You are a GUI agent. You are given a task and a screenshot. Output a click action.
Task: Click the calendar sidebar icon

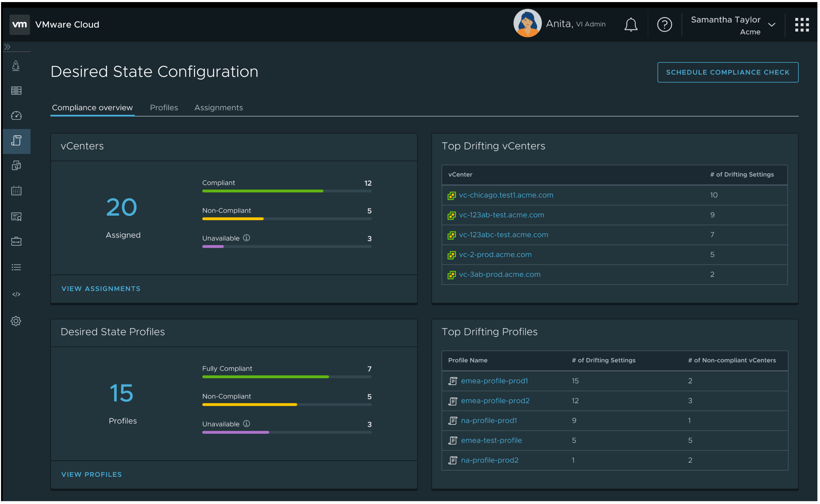(x=16, y=191)
